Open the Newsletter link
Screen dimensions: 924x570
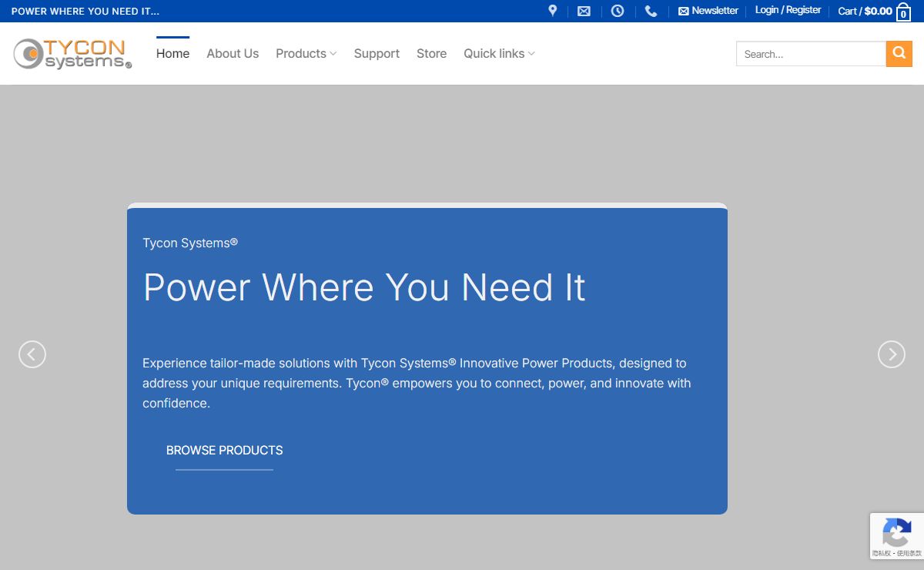pos(708,11)
